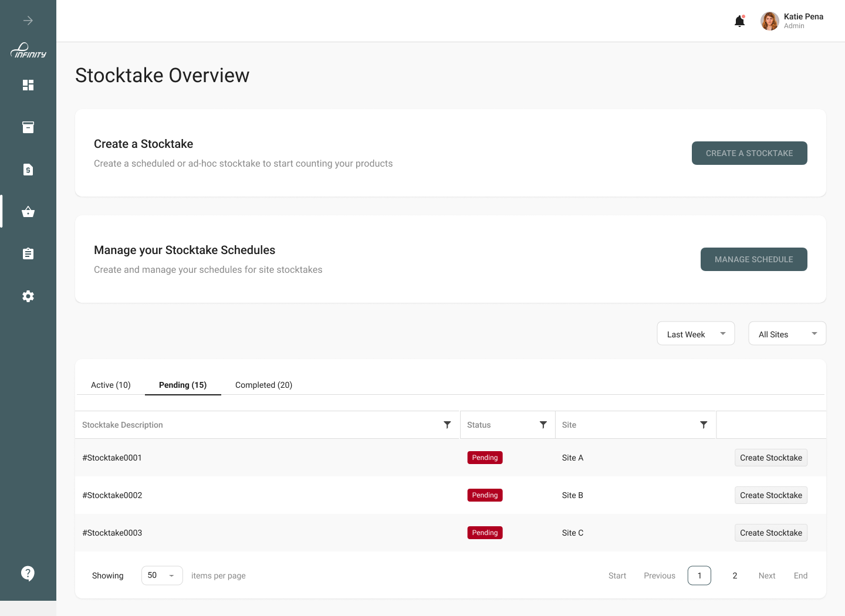Filter the Site column
Screen dimensions: 845x616
click(x=704, y=425)
